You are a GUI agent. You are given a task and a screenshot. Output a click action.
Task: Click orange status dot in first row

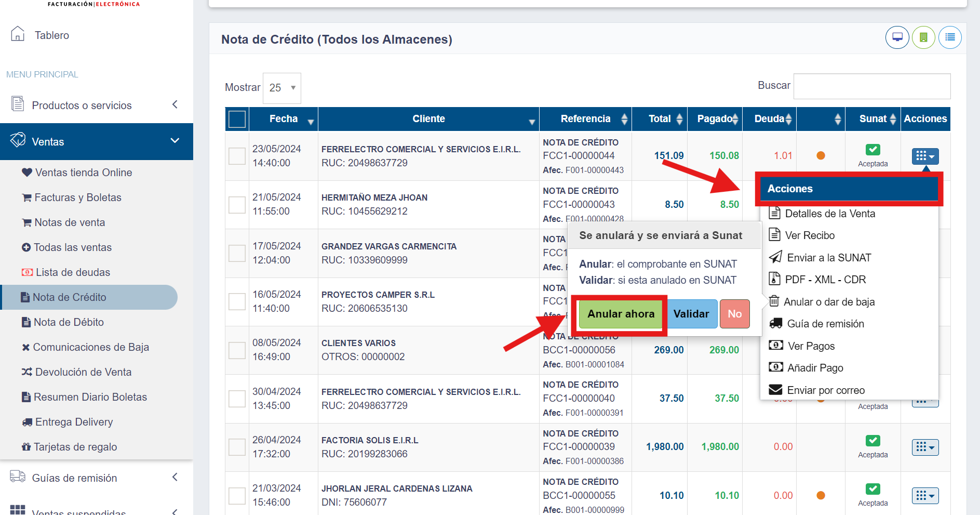pos(821,155)
